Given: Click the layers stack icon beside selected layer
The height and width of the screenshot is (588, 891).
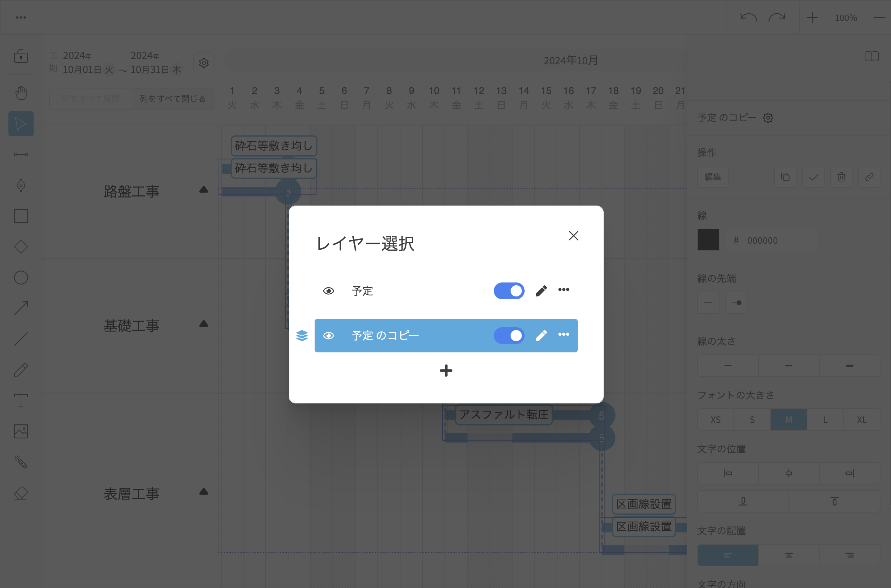Looking at the screenshot, I should [302, 335].
